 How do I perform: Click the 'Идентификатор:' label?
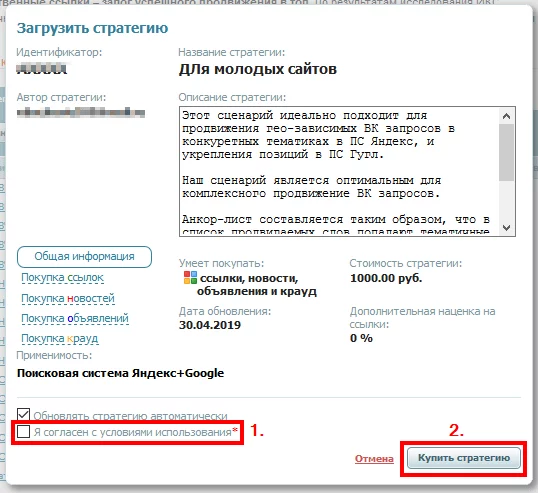59,52
